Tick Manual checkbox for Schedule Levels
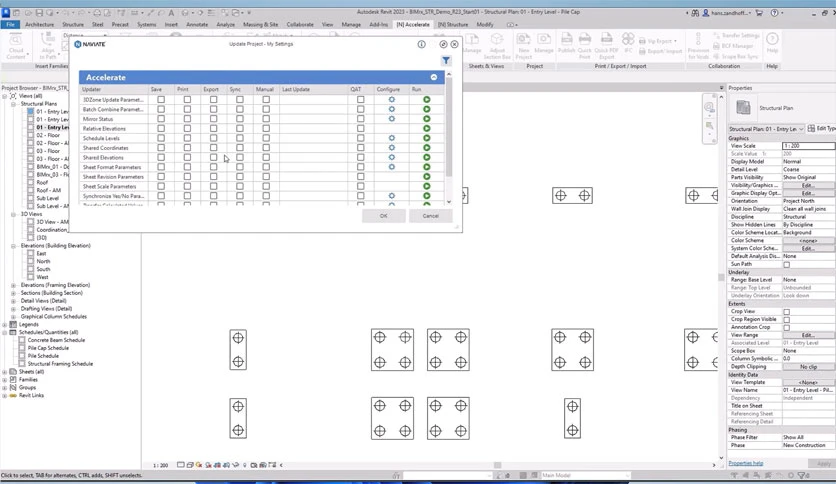Viewport: 836px width, 484px height. point(266,138)
